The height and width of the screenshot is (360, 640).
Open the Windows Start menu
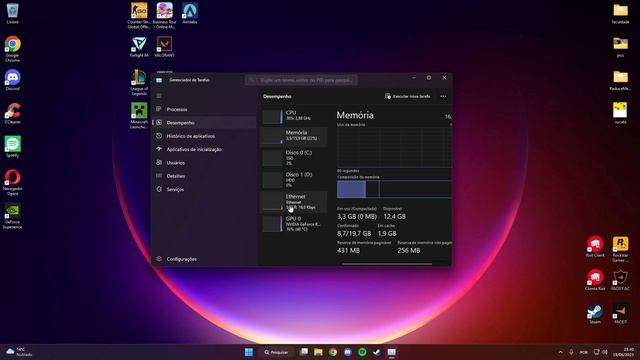[x=249, y=352]
